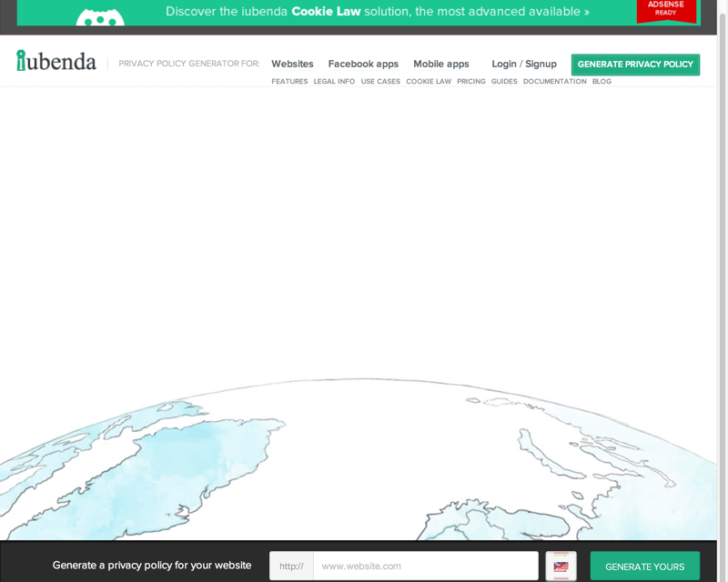This screenshot has height=582, width=728.
Task: Open the Features sub-navigation link
Action: (289, 81)
